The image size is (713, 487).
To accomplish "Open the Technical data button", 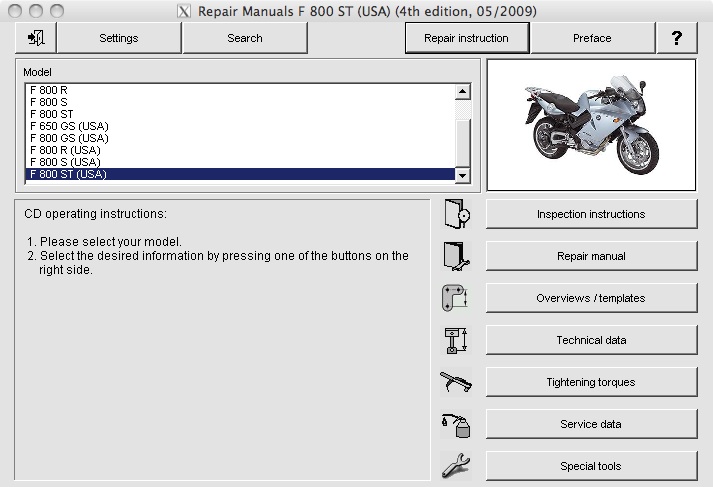I will (591, 340).
